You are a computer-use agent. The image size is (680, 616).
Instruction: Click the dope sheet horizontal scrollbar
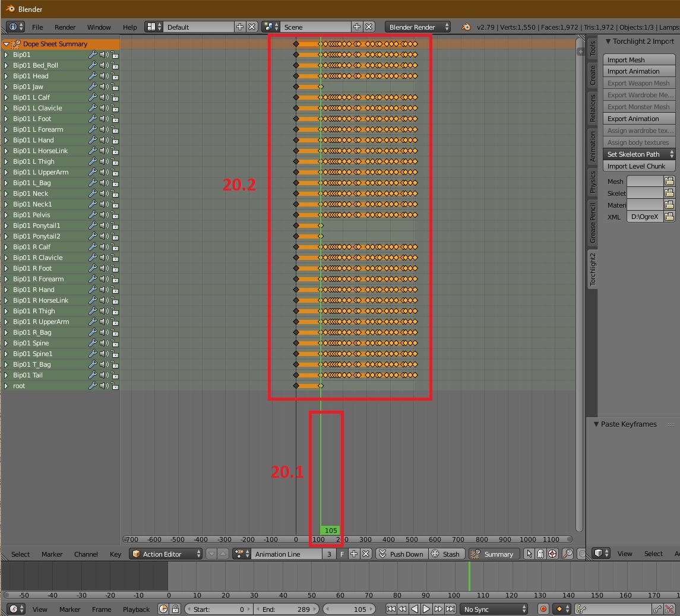[347, 539]
